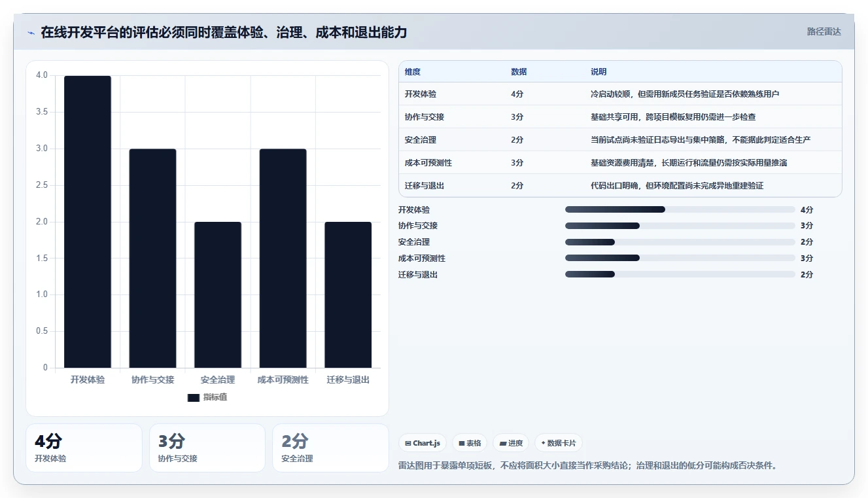Click the 4分 value in 开发体验 table row

coord(517,94)
